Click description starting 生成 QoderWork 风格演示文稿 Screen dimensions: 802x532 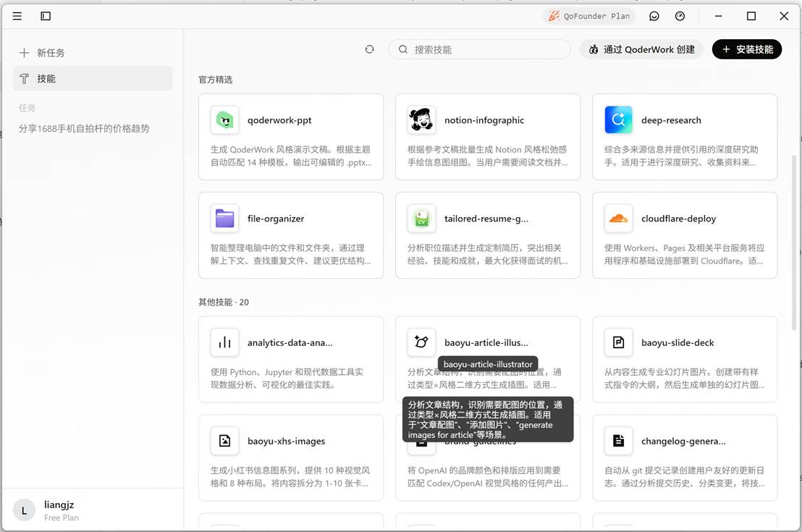(x=291, y=156)
